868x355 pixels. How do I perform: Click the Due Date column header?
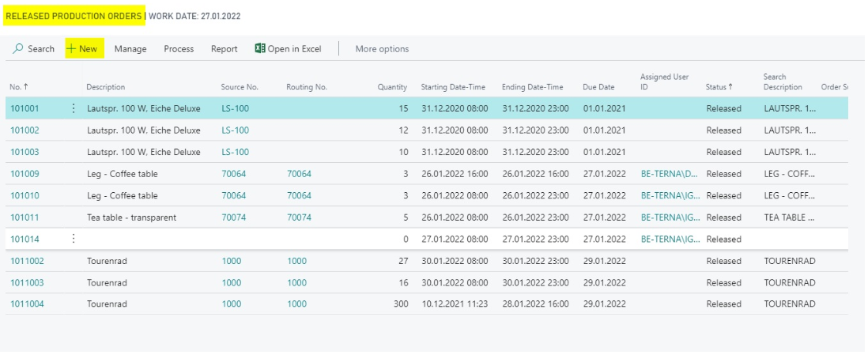[x=598, y=87]
